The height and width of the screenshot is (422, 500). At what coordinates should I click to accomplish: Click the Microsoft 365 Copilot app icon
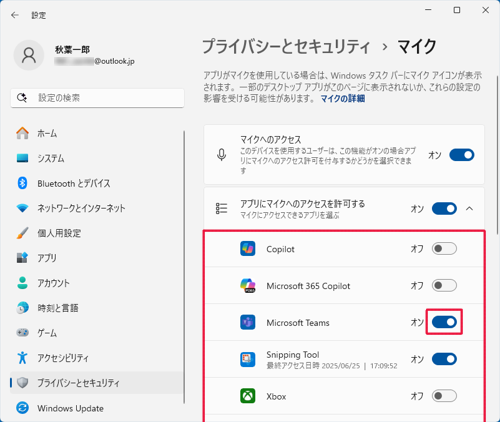(248, 286)
